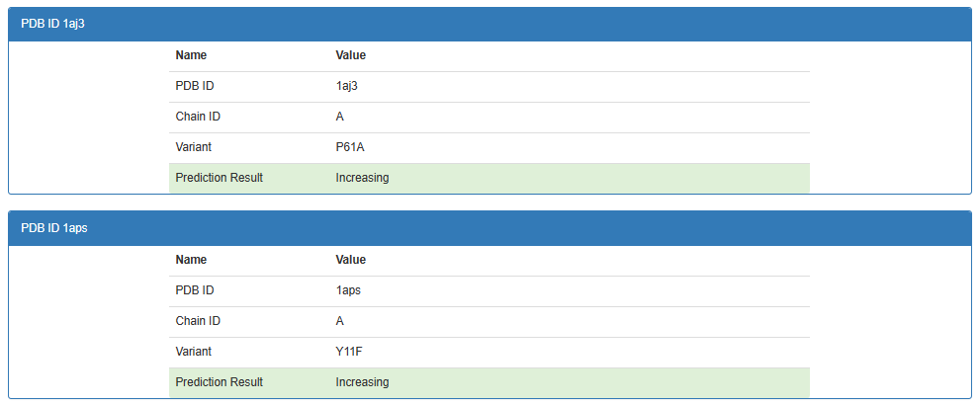This screenshot has width=980, height=404.
Task: Click Prediction Result label in 1aps table
Action: click(x=220, y=382)
